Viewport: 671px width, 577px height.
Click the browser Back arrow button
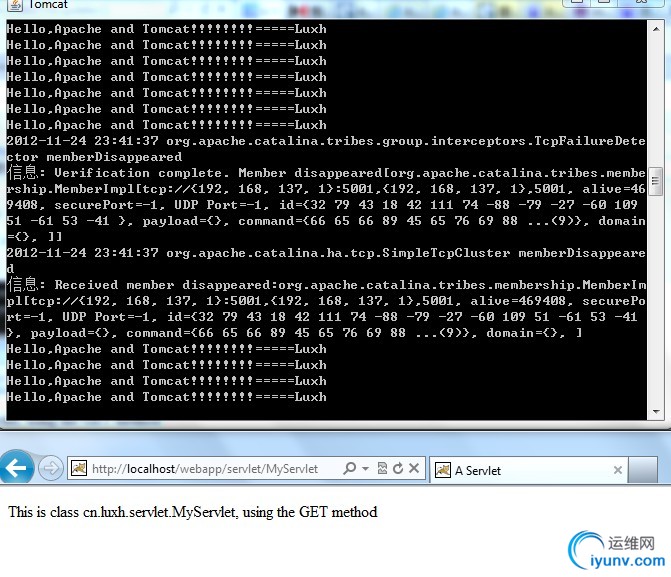tap(16, 468)
